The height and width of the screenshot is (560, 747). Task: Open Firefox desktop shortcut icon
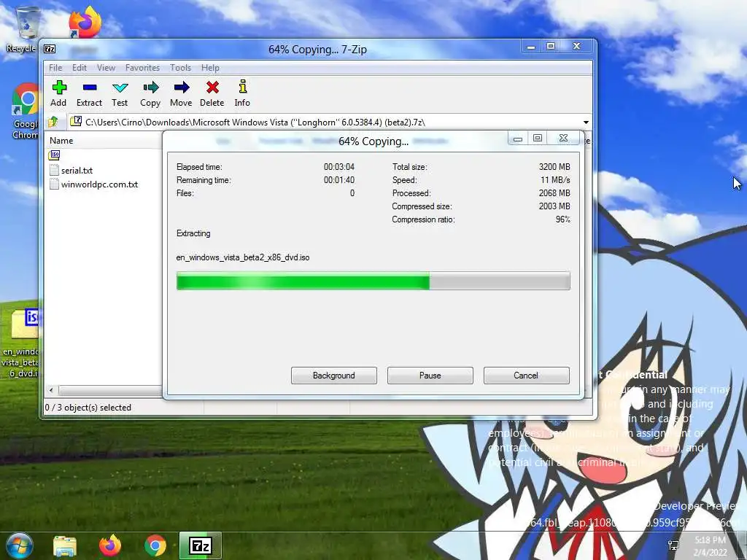(85, 22)
